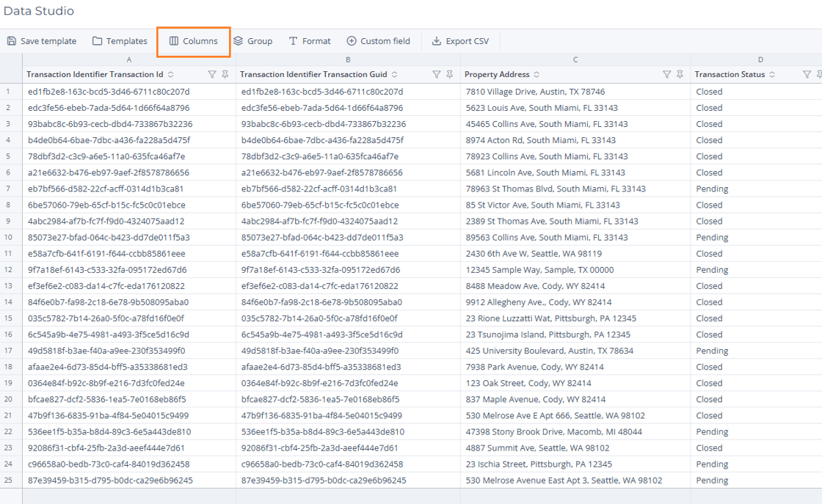
Task: Sort by Transaction Identifier Transaction Id
Action: (171, 74)
